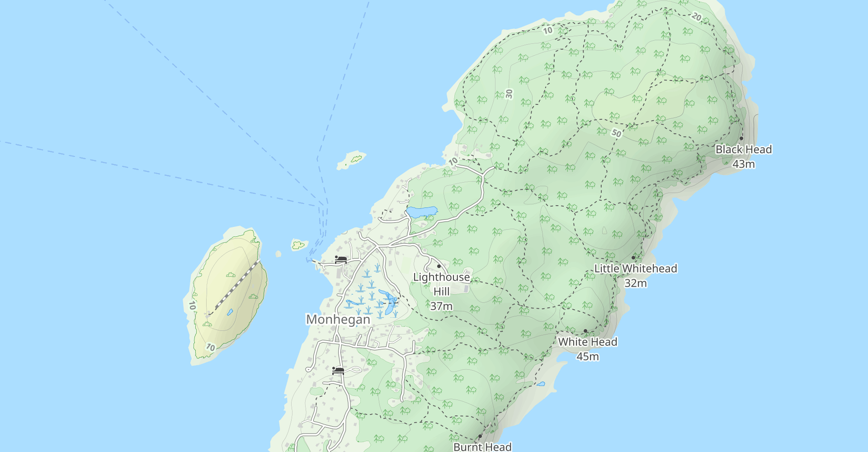Click the Little Whitehead peak dot marker
The image size is (868, 452).
[633, 258]
